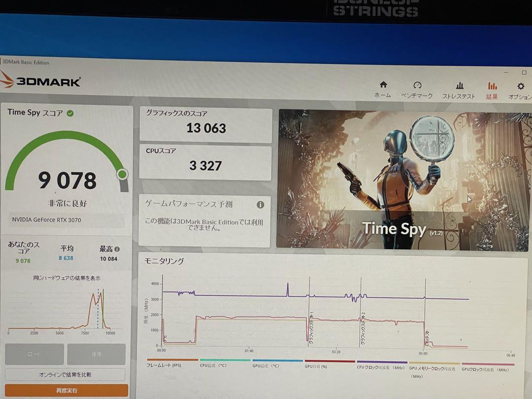The height and width of the screenshot is (399, 532).
Task: Click info icon on ゲームパフォーマンス予測 card
Action: pyautogui.click(x=260, y=204)
